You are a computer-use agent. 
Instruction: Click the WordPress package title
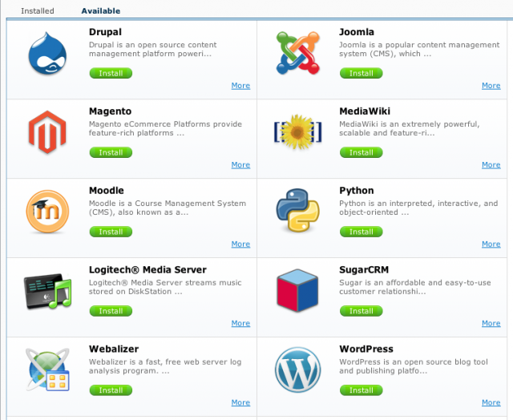(x=366, y=349)
